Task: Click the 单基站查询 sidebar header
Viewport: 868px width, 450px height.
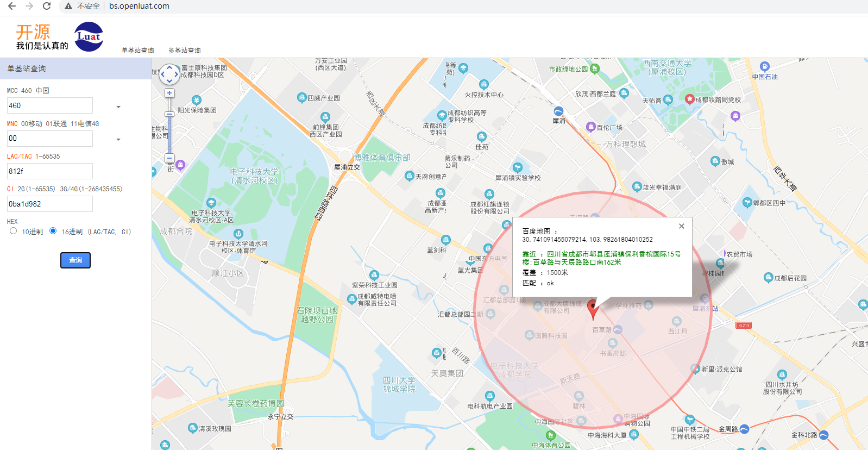Action: click(76, 68)
